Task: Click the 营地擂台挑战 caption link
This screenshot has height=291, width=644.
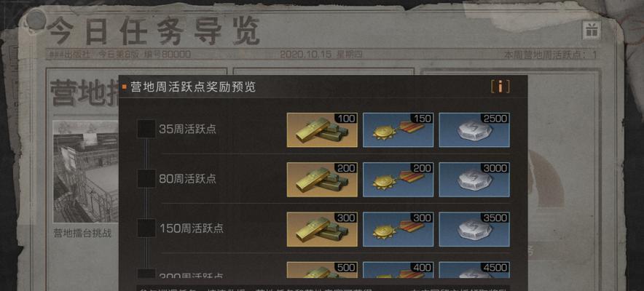Action: 82,234
